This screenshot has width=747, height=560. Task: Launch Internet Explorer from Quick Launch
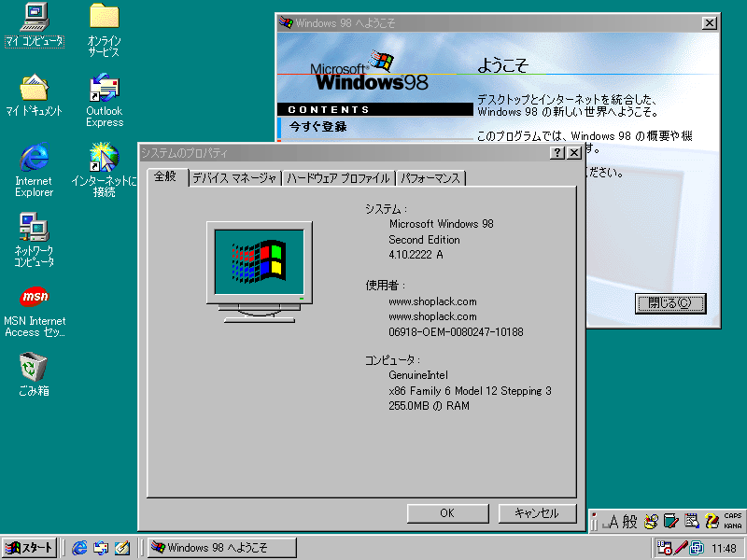click(79, 548)
